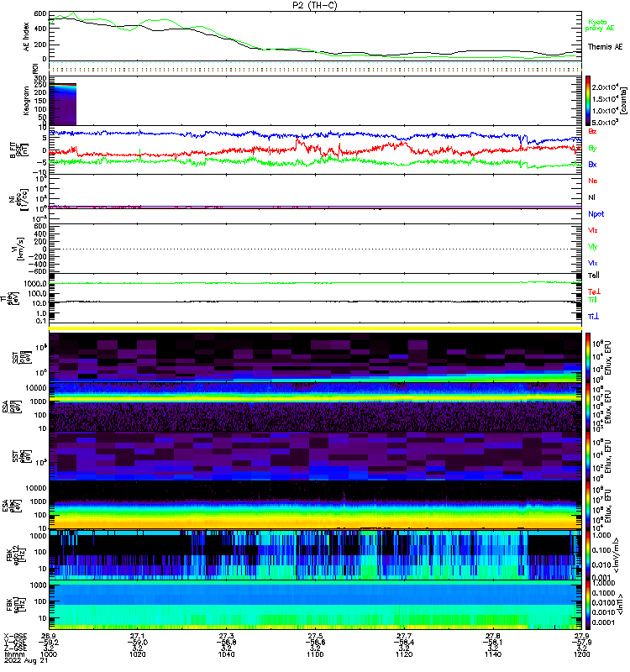Click the X-GSE value 27.1

[138, 636]
